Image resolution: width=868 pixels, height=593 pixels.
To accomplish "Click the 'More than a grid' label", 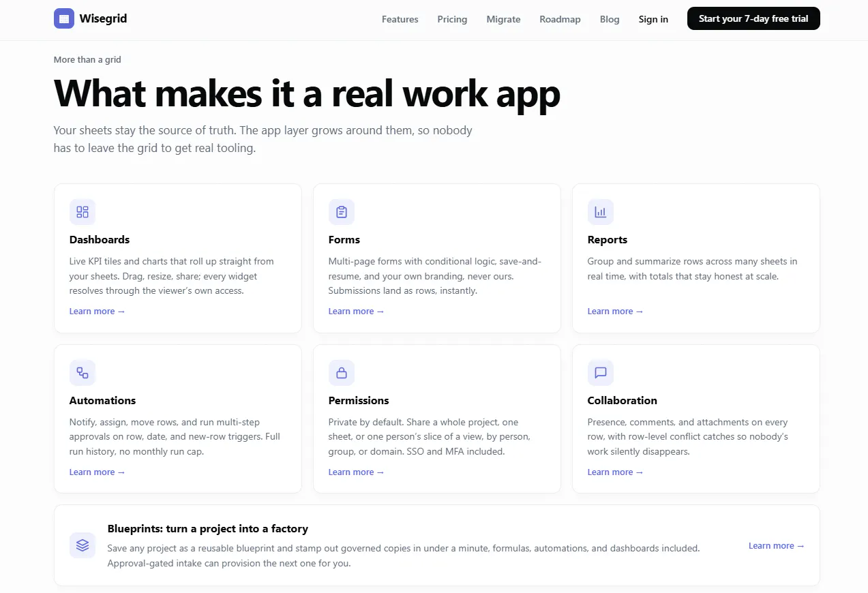I will coord(87,60).
